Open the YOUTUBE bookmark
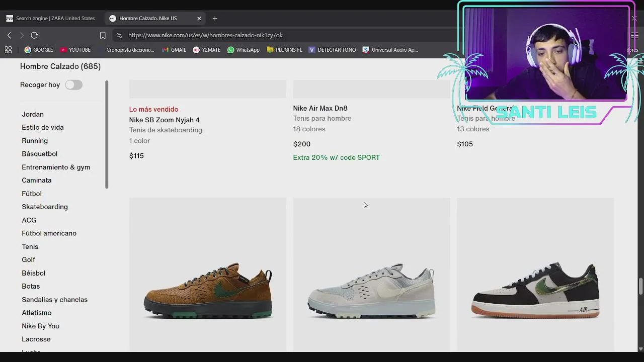Viewport: 644px width, 362px height. pos(75,50)
